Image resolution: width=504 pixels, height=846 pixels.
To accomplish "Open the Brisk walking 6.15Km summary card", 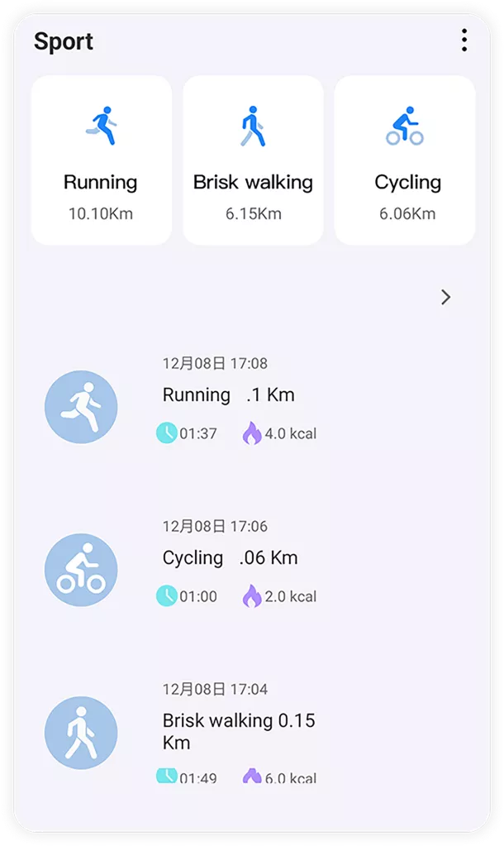I will [253, 160].
